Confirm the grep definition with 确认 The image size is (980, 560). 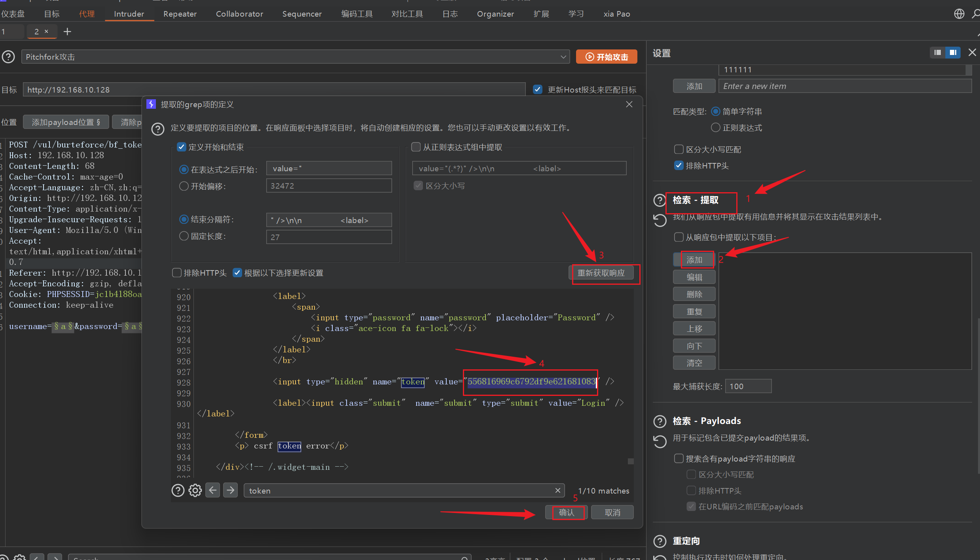tap(566, 513)
